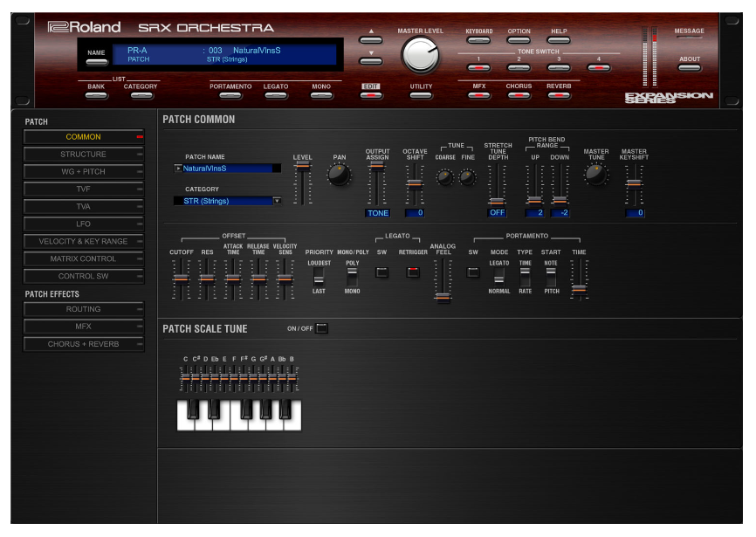Click the Utility button
The height and width of the screenshot is (537, 756).
[x=421, y=95]
